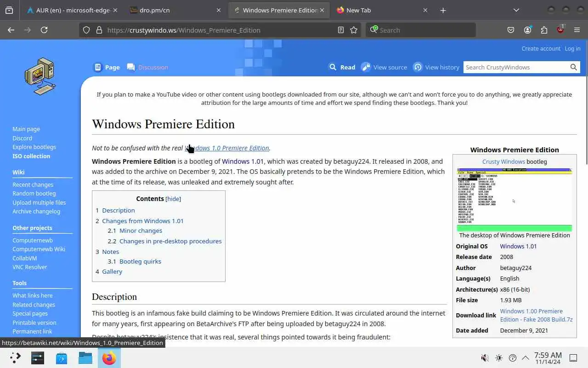Open Recent changes sidebar link
Viewport: 588px width, 368px height.
pos(33,184)
